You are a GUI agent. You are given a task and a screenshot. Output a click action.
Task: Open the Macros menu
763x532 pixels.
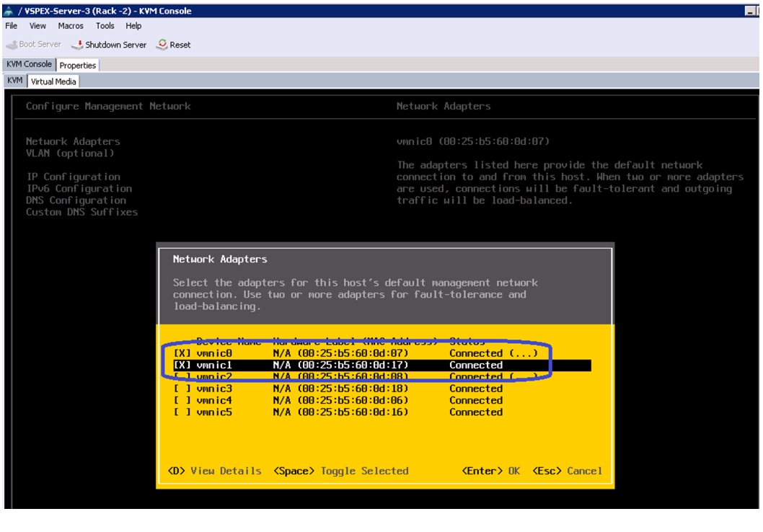71,26
